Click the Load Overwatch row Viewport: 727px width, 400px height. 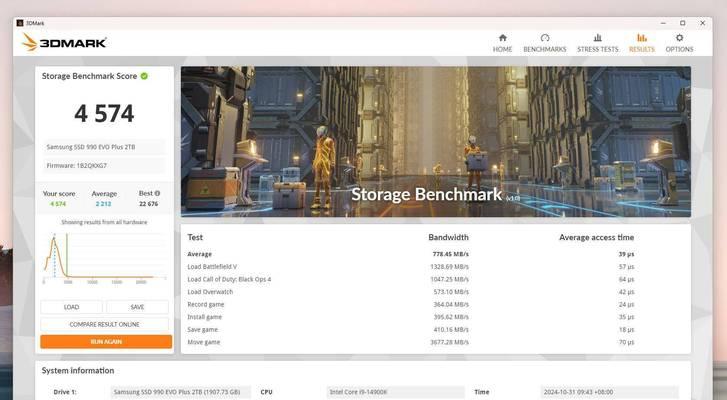click(410, 292)
